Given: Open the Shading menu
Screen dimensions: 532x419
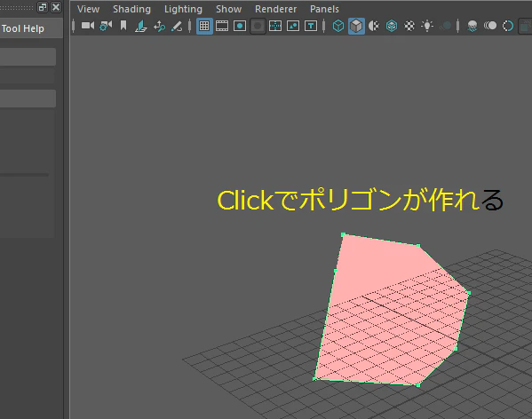Looking at the screenshot, I should click(x=131, y=9).
